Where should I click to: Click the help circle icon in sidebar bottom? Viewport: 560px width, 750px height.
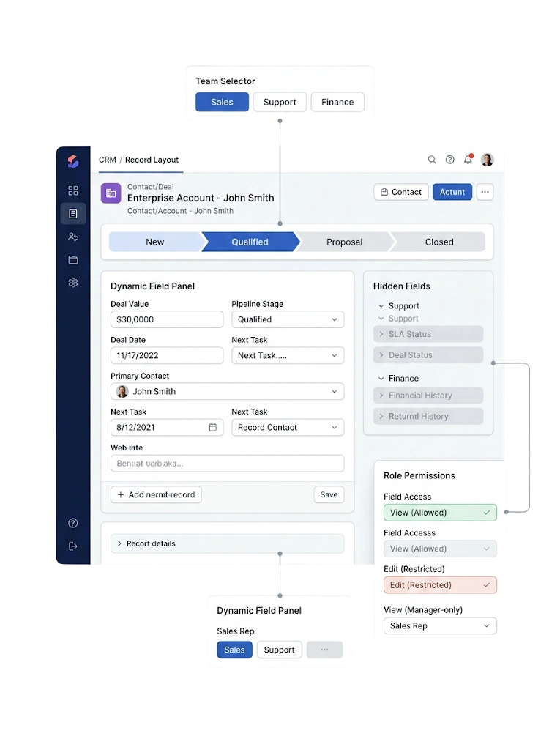click(73, 523)
